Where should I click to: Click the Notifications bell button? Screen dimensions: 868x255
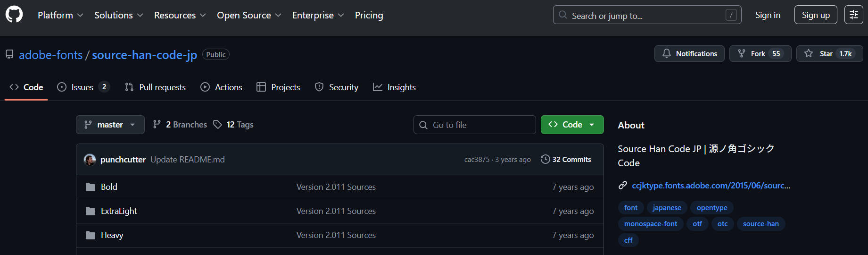tap(689, 54)
